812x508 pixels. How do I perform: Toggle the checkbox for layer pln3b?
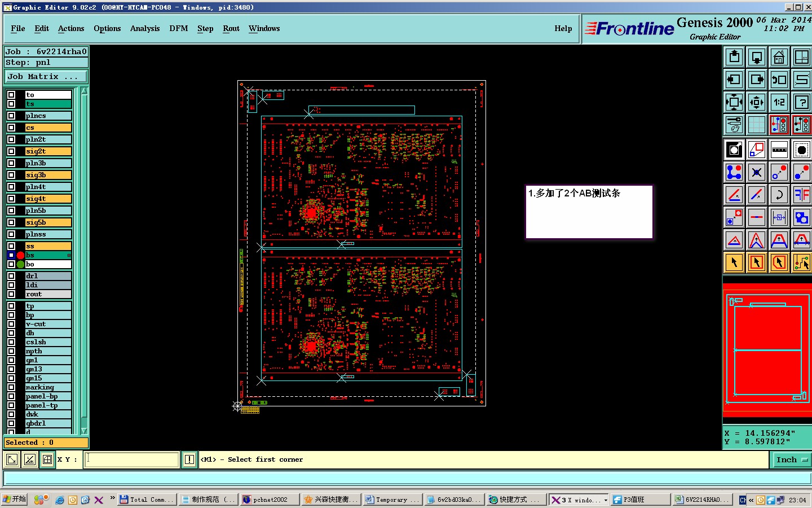point(11,163)
